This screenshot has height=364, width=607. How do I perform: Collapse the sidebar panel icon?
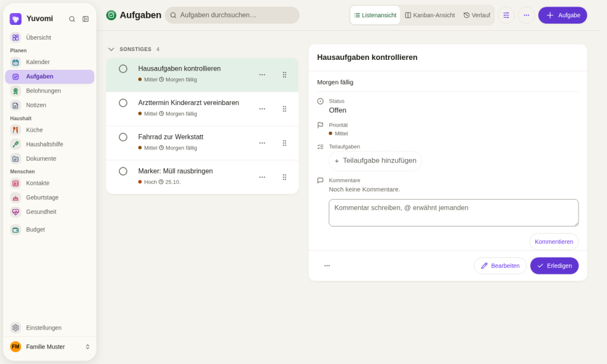85,19
